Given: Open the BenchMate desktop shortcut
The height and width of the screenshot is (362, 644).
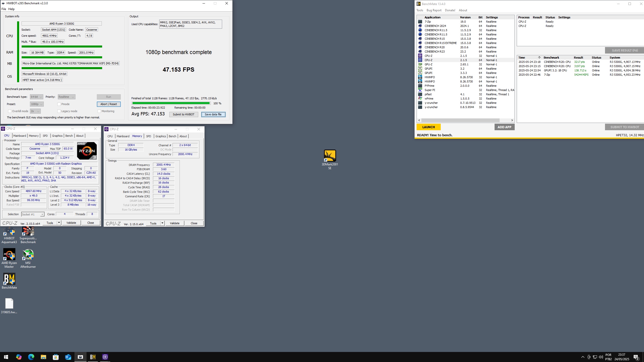Looking at the screenshot, I should [x=9, y=281].
